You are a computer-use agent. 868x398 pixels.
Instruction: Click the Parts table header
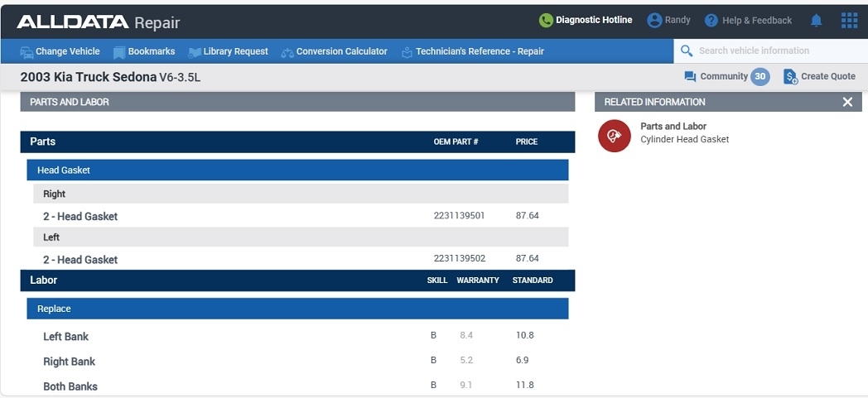click(297, 141)
